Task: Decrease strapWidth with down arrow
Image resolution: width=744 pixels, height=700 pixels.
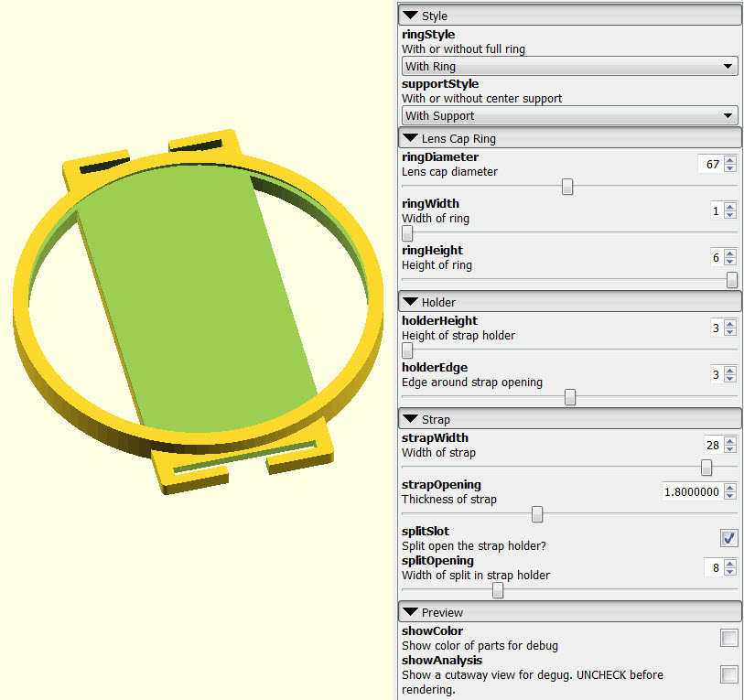Action: click(x=730, y=449)
